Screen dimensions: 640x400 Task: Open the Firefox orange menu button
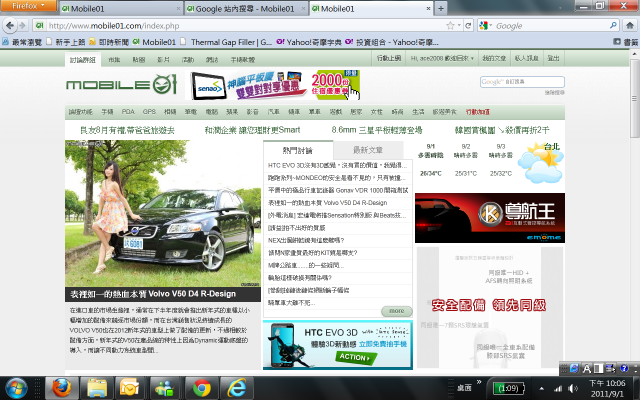28,6
